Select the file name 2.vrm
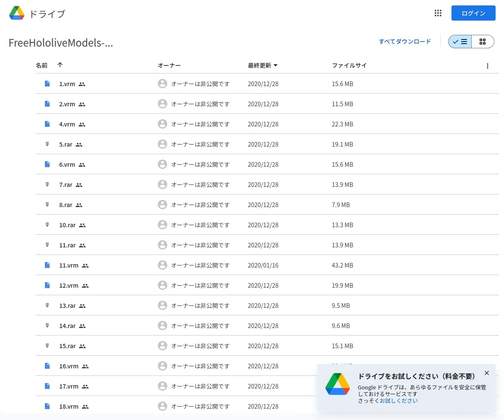The width and height of the screenshot is (504, 420). tap(67, 104)
